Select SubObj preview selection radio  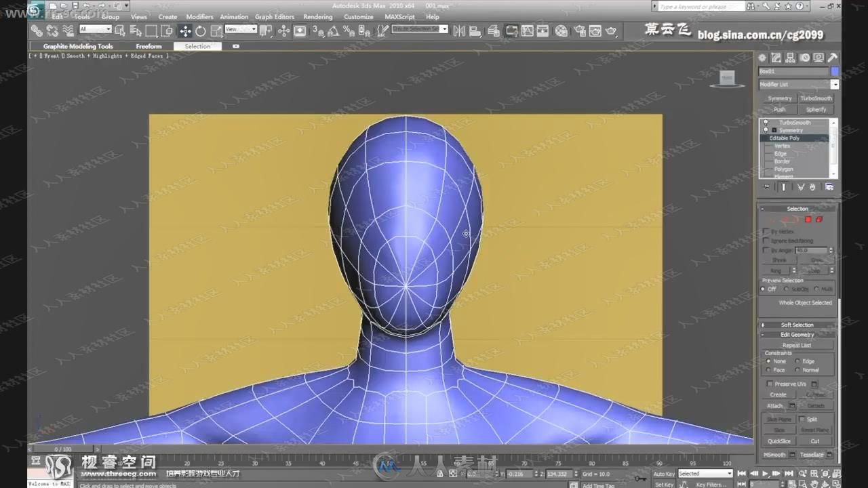(x=786, y=289)
